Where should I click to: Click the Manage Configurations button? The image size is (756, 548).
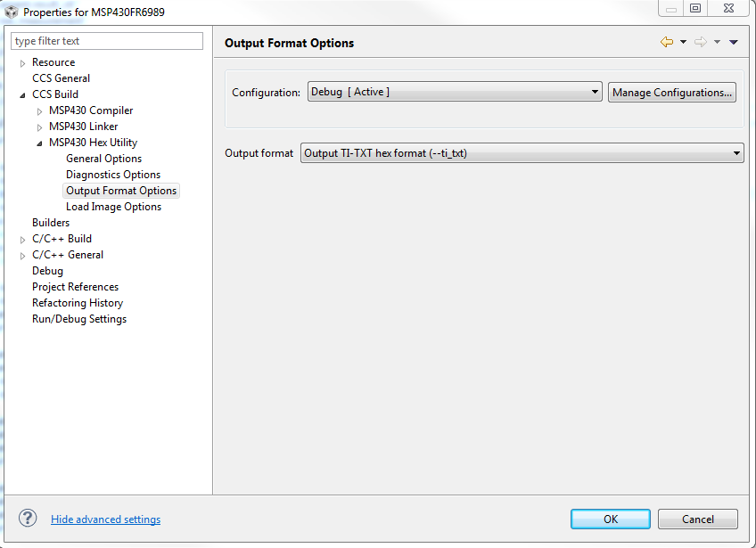[672, 93]
